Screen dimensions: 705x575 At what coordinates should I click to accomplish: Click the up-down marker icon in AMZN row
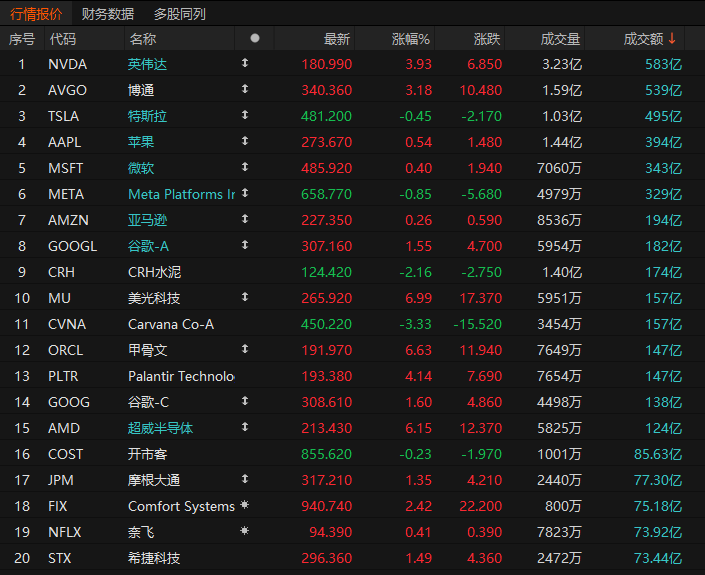pyautogui.click(x=245, y=219)
